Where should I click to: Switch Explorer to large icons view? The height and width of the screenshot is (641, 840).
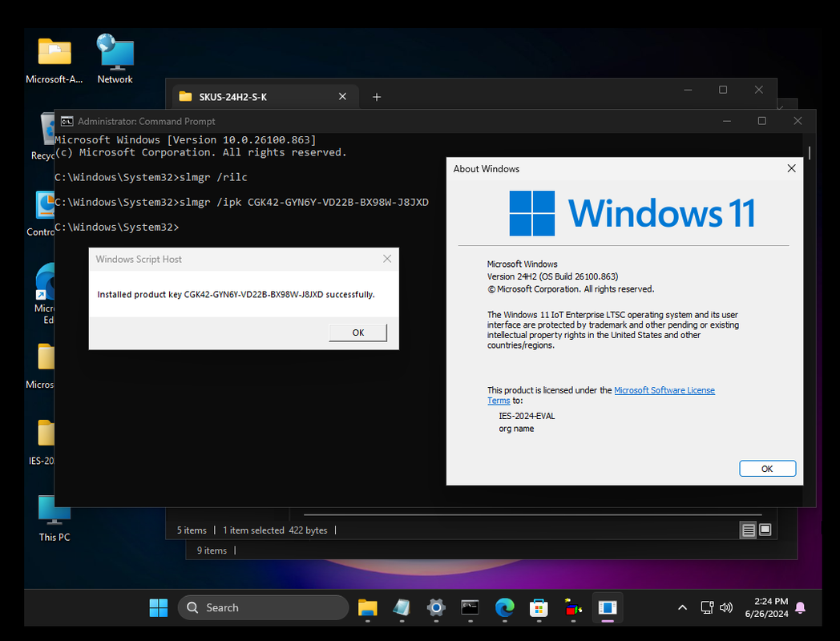(x=765, y=530)
